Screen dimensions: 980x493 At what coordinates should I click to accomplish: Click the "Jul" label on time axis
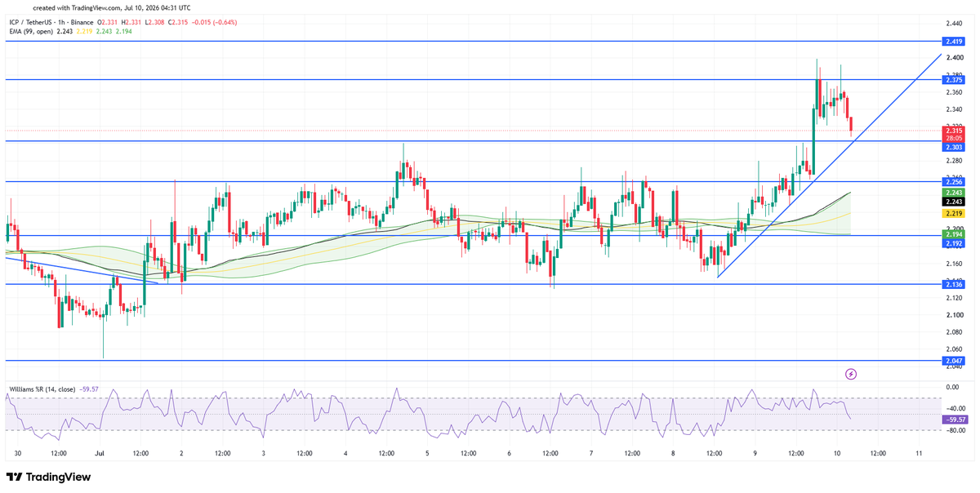100,453
